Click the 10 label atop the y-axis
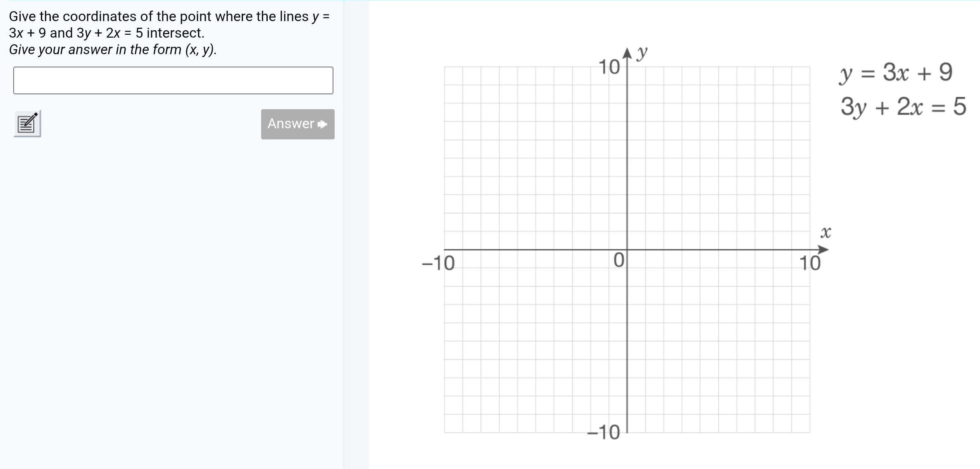Viewport: 980px width, 469px height. [609, 67]
